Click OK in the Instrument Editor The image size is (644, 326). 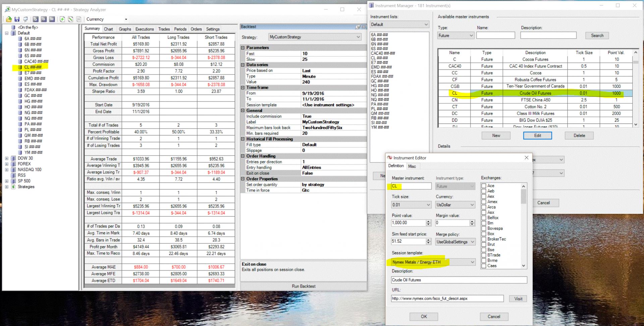(424, 317)
